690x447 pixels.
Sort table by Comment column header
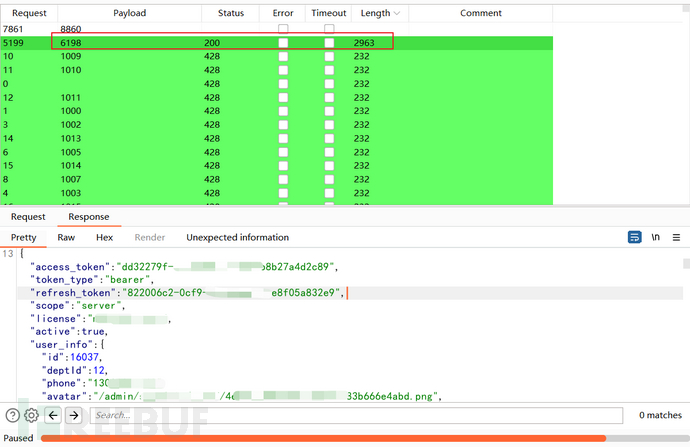(481, 13)
